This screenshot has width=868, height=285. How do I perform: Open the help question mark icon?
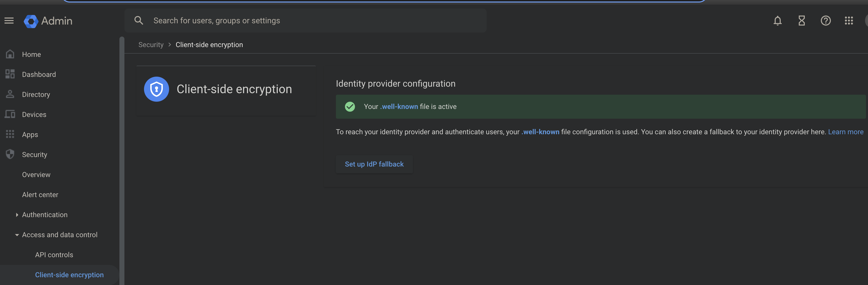(x=826, y=21)
